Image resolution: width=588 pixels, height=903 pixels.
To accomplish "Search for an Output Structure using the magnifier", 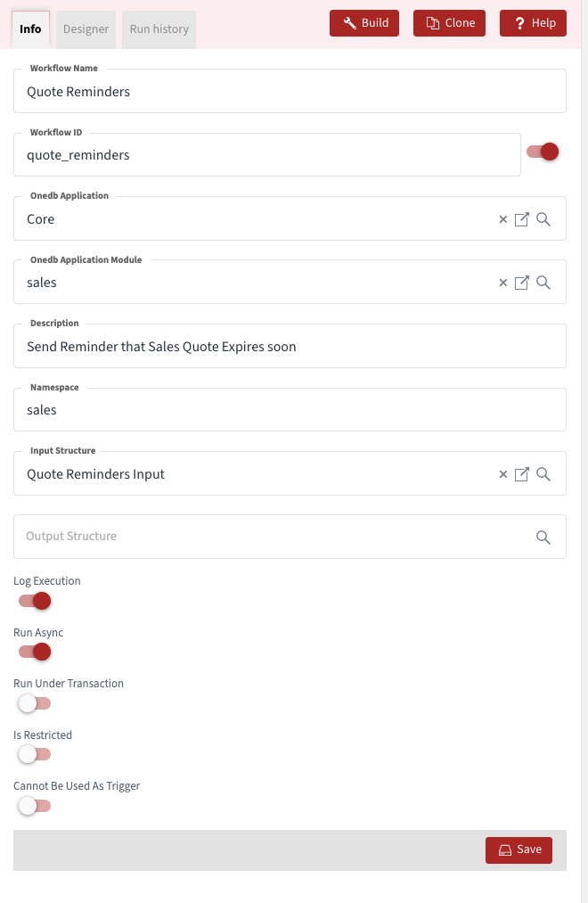I will [543, 537].
